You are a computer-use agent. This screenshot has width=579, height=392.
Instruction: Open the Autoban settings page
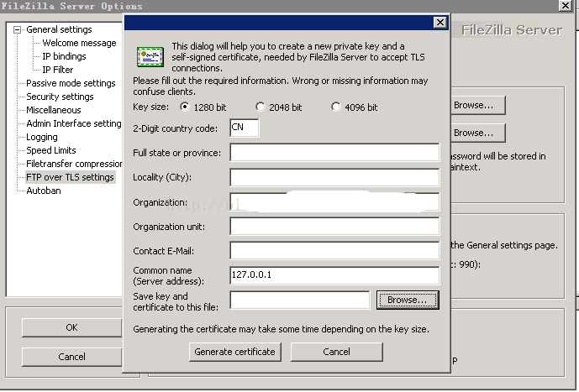[x=44, y=191]
